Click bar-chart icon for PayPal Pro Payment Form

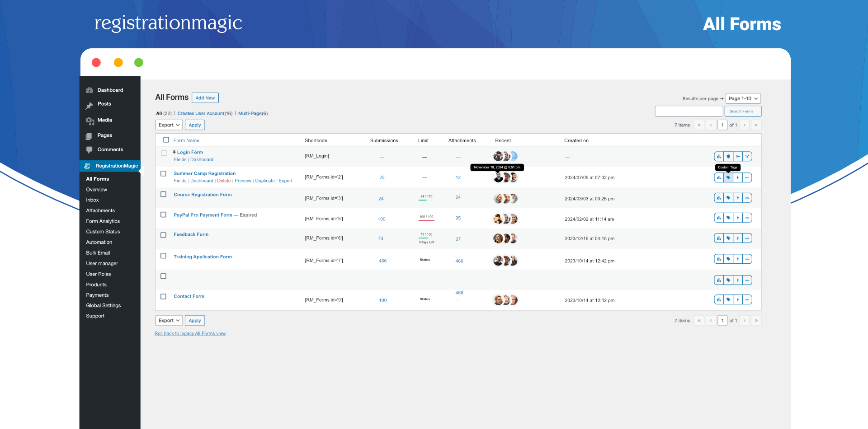[x=719, y=218]
